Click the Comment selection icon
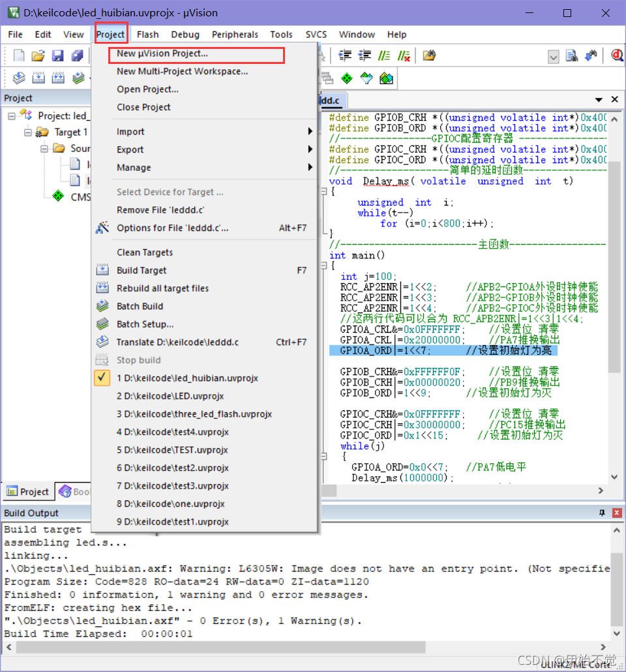The image size is (626, 672). [x=384, y=55]
